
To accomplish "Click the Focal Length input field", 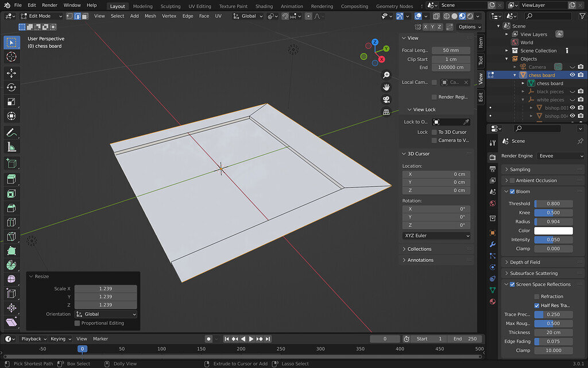I will (451, 51).
